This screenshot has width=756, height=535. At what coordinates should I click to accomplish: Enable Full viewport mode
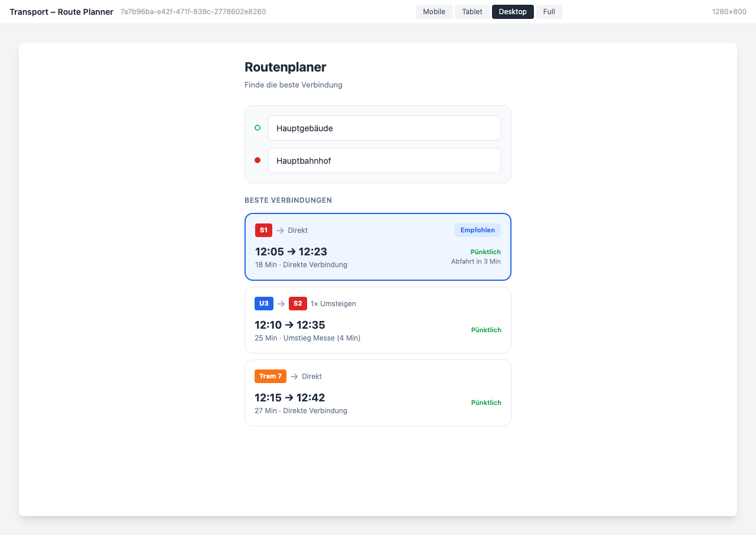[549, 11]
